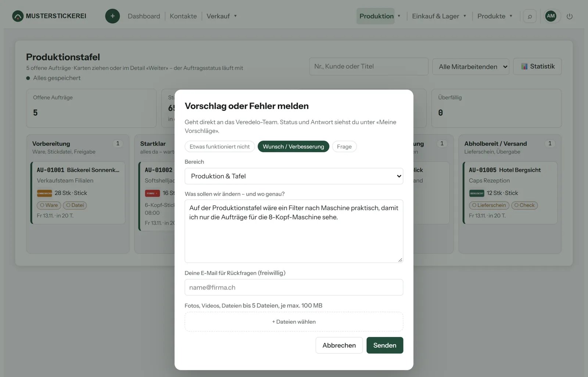Open order card AU-01005 Hotel Bergsicht

[510, 193]
